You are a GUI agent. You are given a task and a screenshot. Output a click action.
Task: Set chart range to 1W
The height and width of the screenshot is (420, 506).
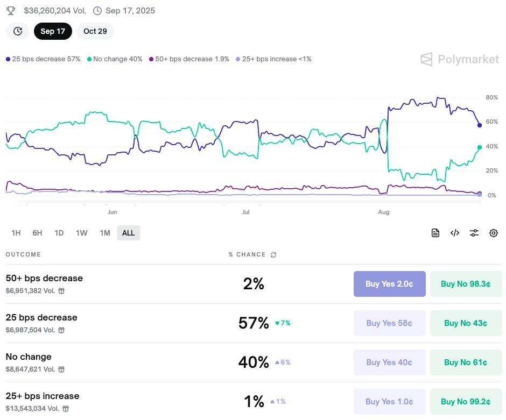tap(82, 233)
